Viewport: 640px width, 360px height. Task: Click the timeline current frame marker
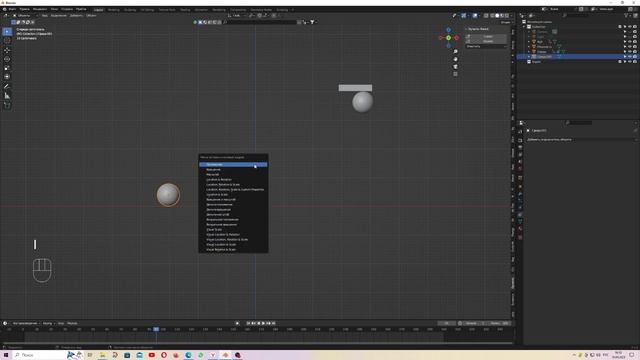click(x=156, y=329)
